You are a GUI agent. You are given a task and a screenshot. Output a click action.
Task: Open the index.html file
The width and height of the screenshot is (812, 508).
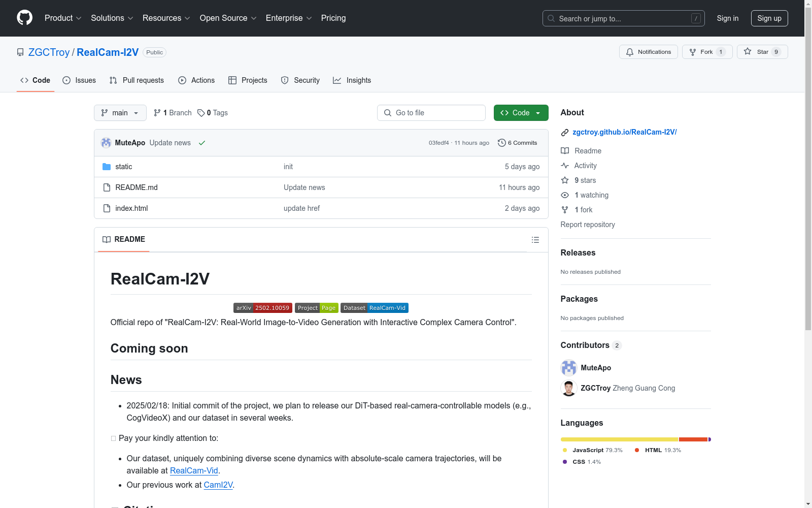[131, 208]
